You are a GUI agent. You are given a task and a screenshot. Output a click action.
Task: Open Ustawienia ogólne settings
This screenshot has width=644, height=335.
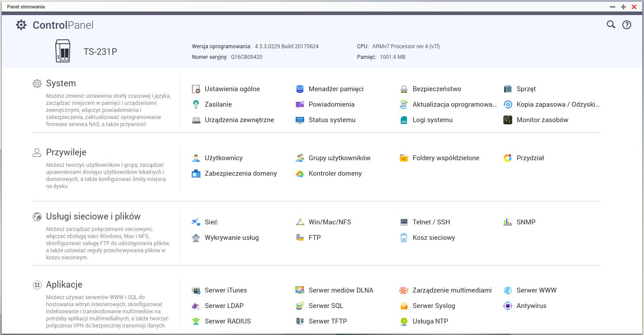click(x=232, y=89)
